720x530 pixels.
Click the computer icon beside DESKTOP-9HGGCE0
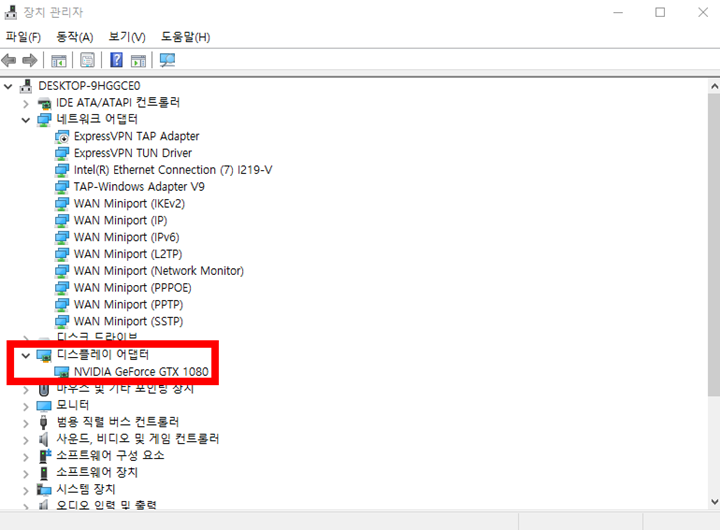[26, 86]
